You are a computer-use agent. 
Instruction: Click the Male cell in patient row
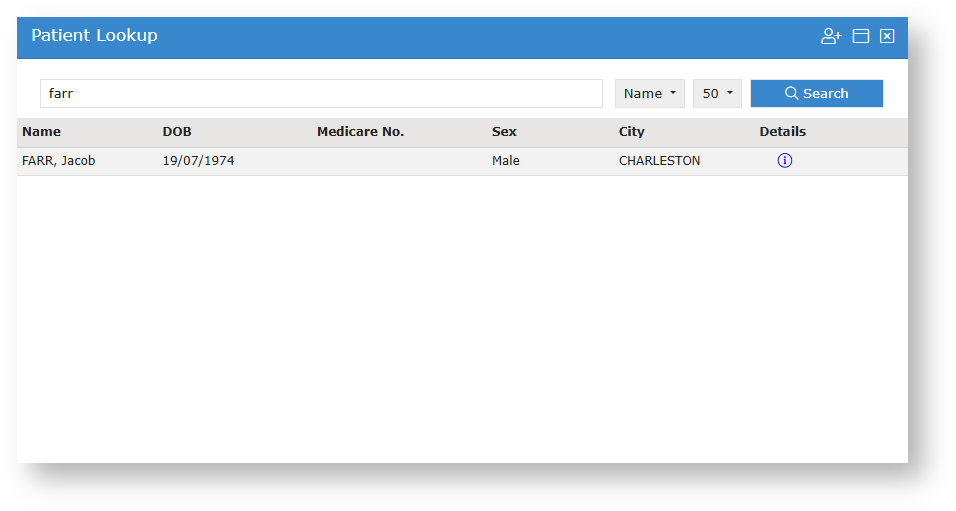[x=505, y=161]
